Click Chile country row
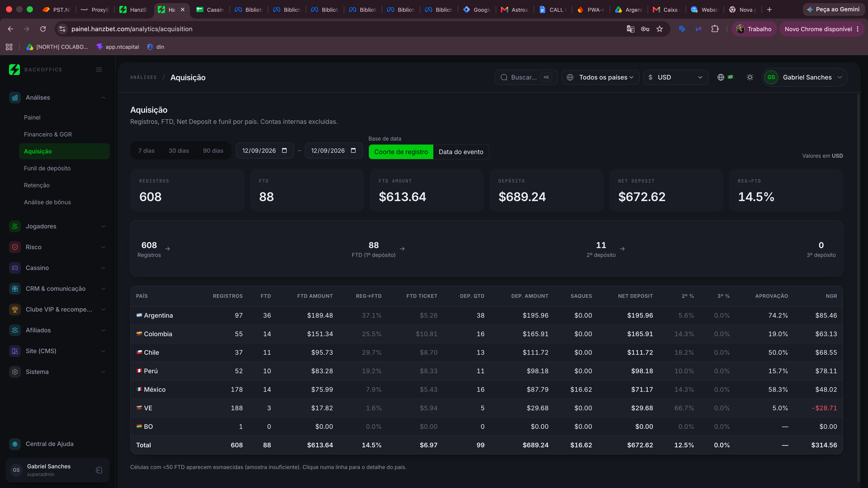Image resolution: width=868 pixels, height=488 pixels. (486, 353)
